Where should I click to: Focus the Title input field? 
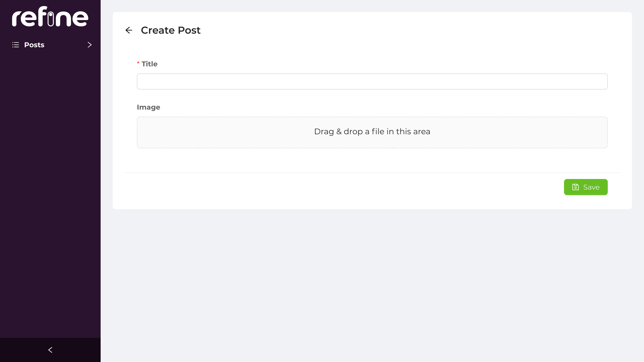tap(372, 81)
